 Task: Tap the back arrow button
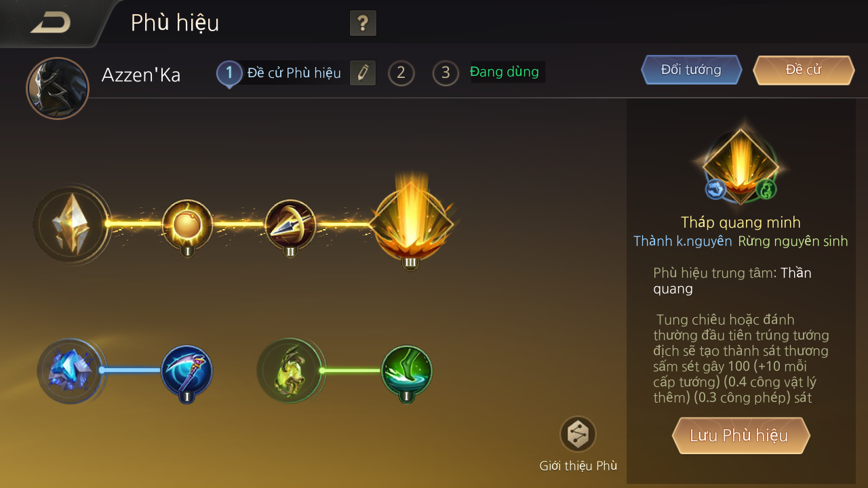[51, 23]
